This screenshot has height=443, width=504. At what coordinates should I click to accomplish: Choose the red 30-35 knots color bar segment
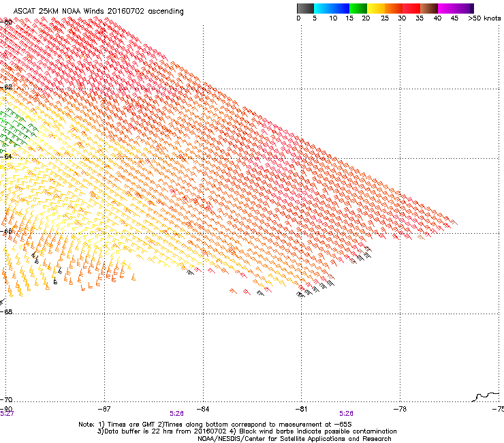pos(411,8)
